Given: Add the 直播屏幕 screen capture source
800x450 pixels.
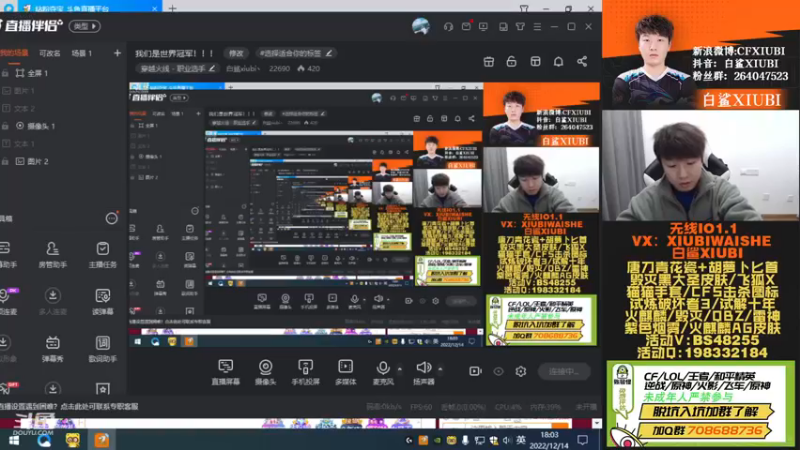Looking at the screenshot, I should pyautogui.click(x=225, y=371).
